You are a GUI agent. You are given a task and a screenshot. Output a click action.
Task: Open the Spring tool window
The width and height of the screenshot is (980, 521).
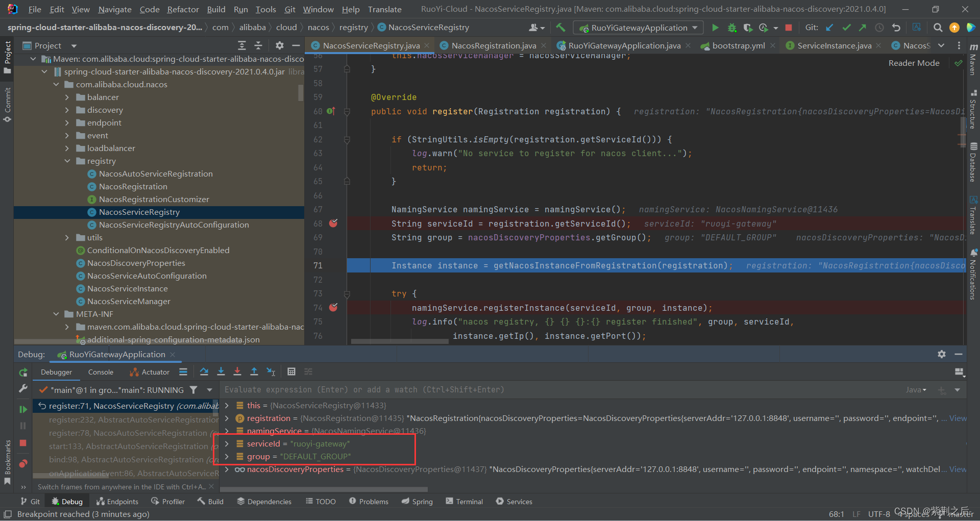417,502
